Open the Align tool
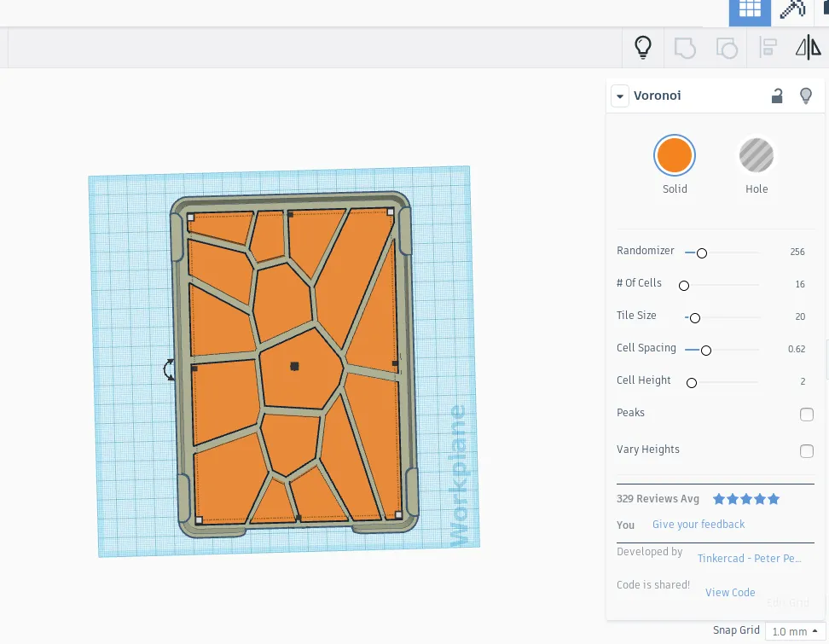Image resolution: width=829 pixels, height=644 pixels. [768, 48]
